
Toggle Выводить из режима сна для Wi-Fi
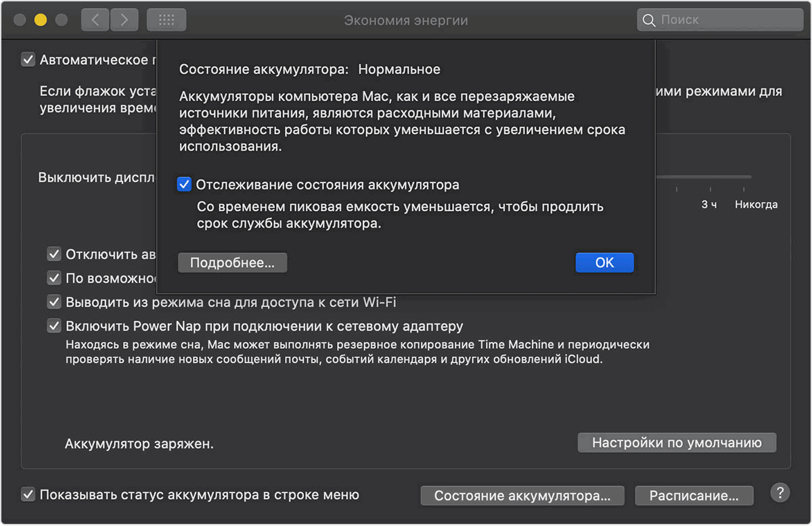click(x=54, y=302)
